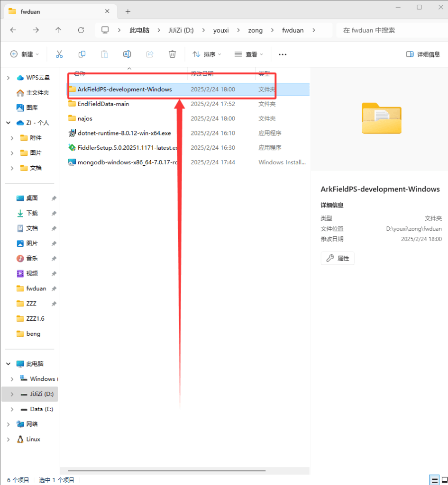448x485 pixels.
Task: Click the Cut scissors icon in toolbar
Action: tap(59, 54)
